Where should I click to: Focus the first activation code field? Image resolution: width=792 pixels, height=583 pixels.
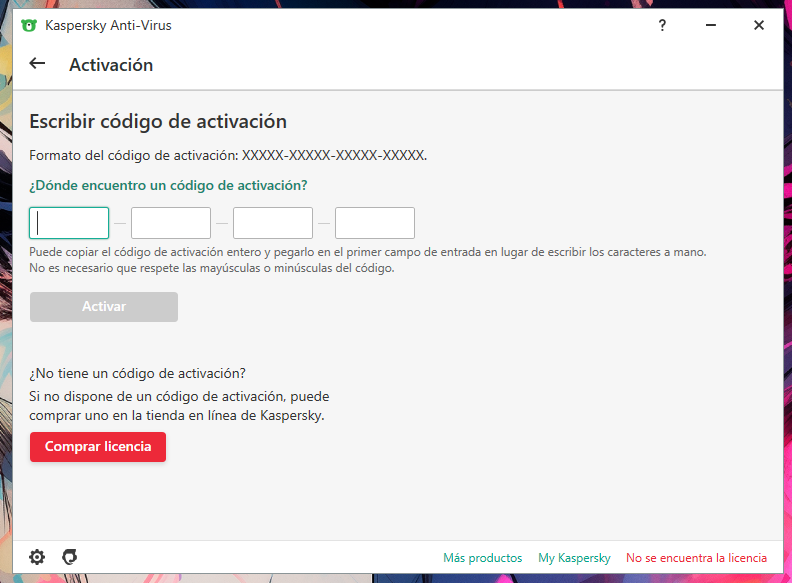69,223
